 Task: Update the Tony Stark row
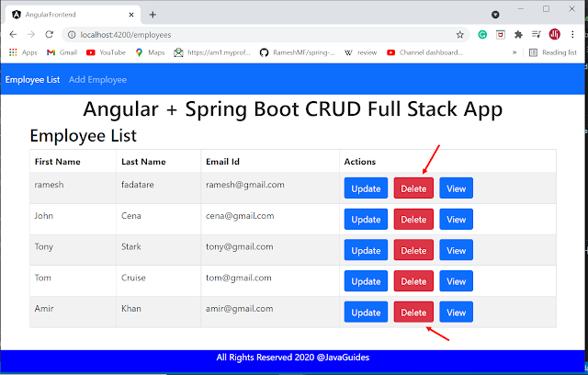tap(366, 250)
